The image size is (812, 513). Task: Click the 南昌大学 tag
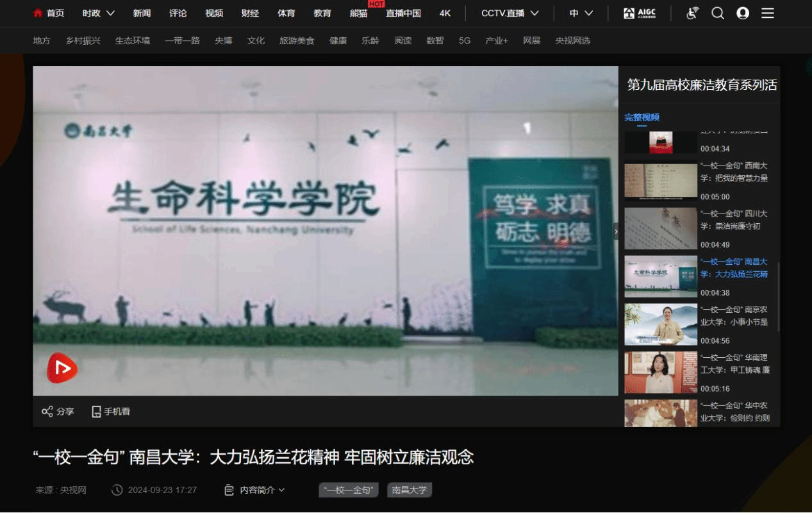[x=409, y=490]
